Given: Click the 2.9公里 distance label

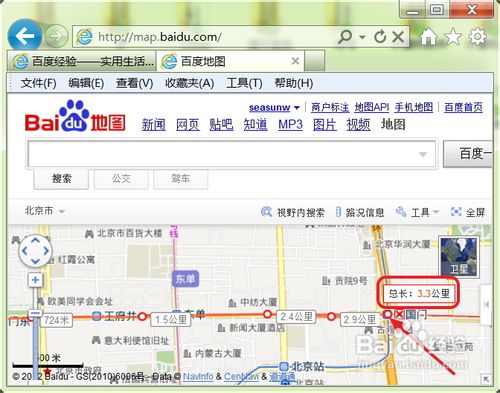Looking at the screenshot, I should point(359,320).
